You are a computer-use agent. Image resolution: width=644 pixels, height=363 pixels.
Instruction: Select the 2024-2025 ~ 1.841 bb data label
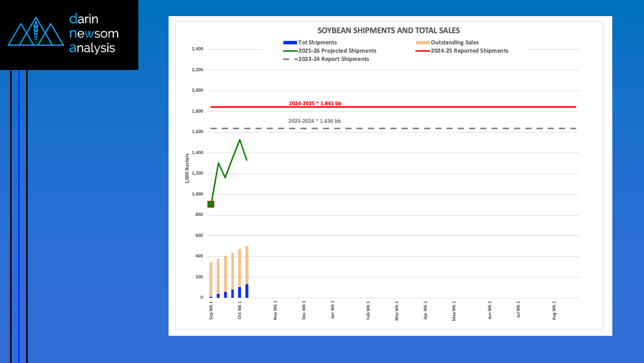[x=315, y=103]
